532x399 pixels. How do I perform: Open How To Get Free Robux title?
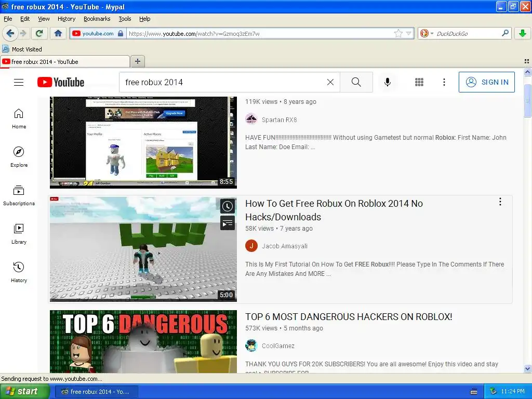coord(334,210)
